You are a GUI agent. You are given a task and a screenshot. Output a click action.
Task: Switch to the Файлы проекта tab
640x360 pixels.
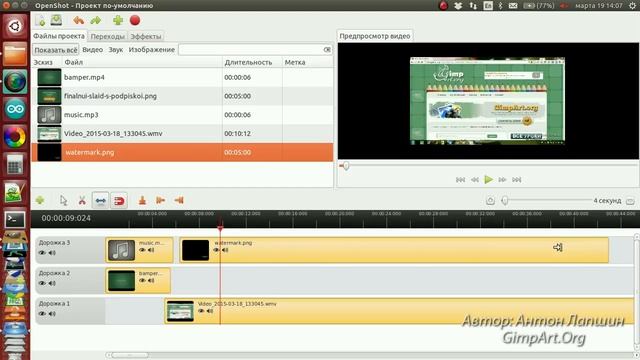59,36
